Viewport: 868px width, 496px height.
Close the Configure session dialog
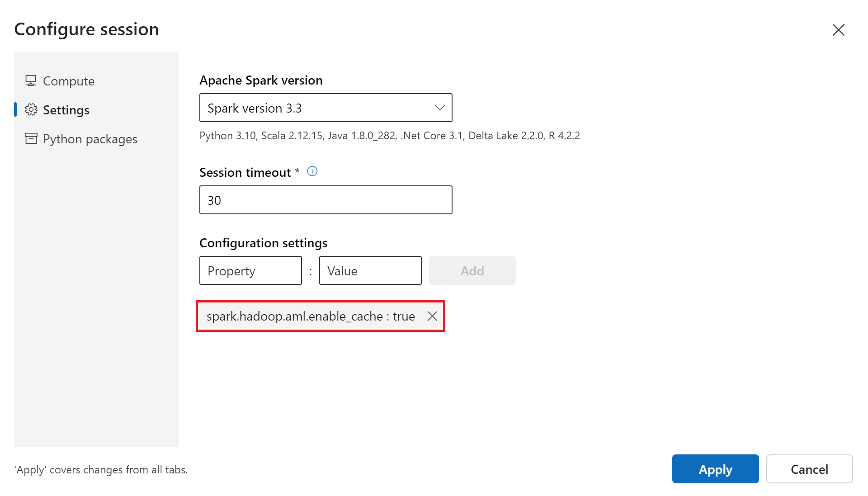click(x=839, y=30)
